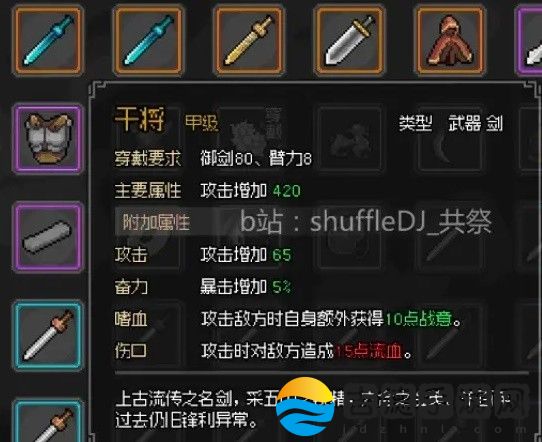Select the first cyan sword item slot
The height and width of the screenshot is (442, 542).
tap(48, 41)
